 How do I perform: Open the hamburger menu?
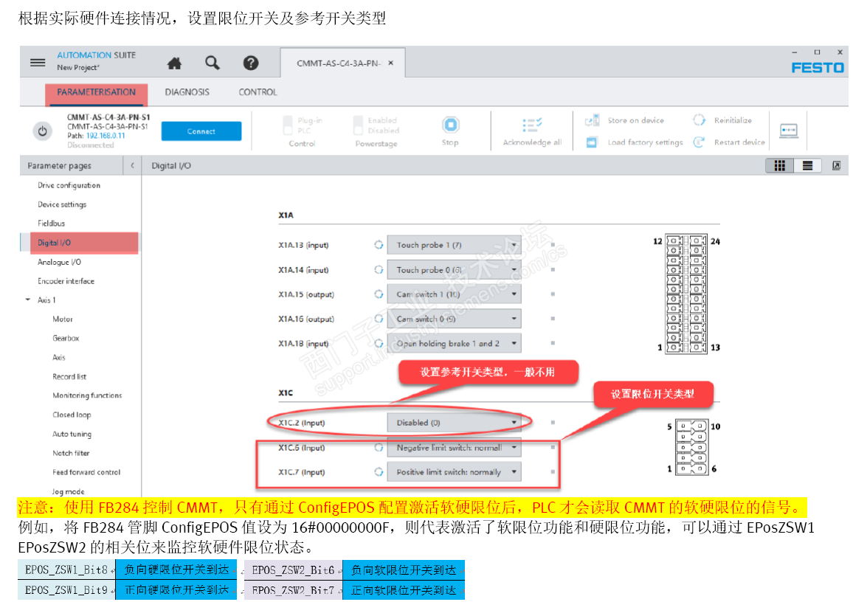coord(38,63)
